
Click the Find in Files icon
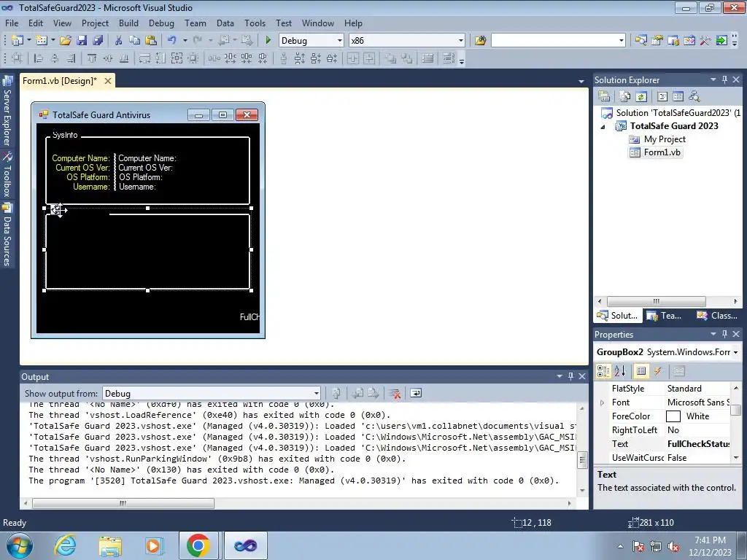pos(480,41)
